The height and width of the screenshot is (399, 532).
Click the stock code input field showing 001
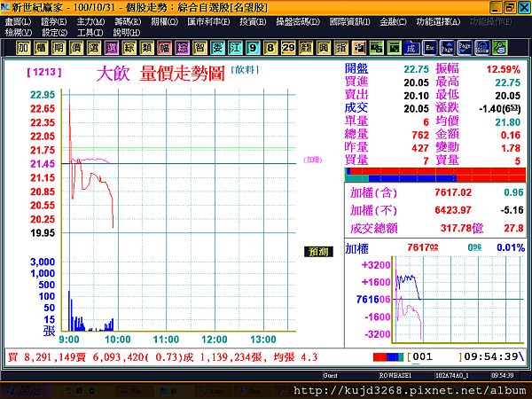point(434,357)
